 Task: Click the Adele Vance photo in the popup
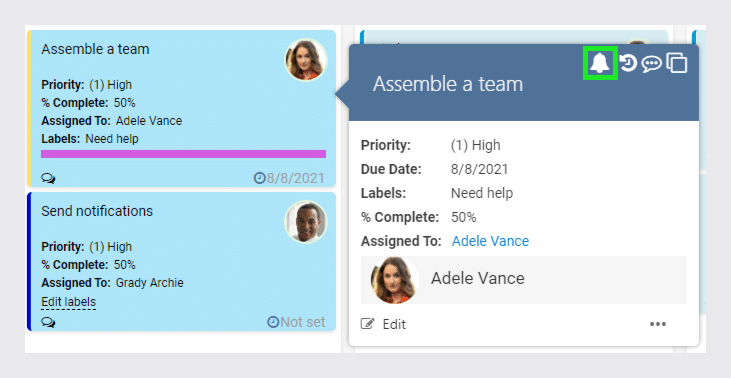click(394, 280)
